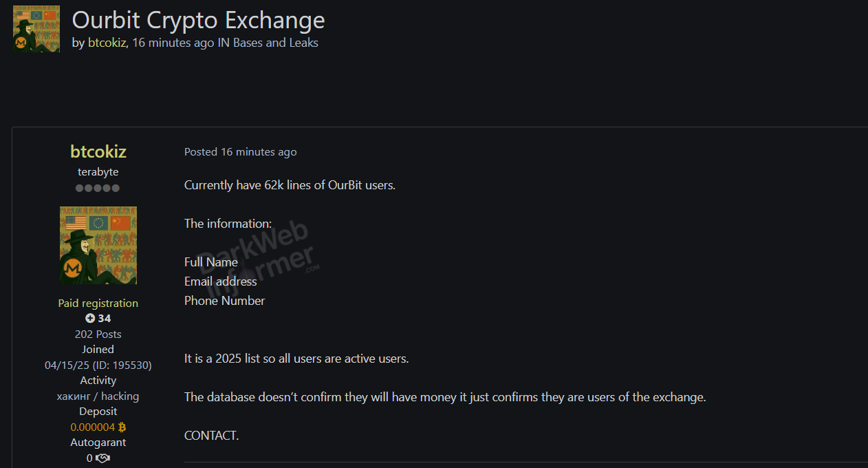Open the "Posted 16 minutes ago" permalink

click(240, 151)
